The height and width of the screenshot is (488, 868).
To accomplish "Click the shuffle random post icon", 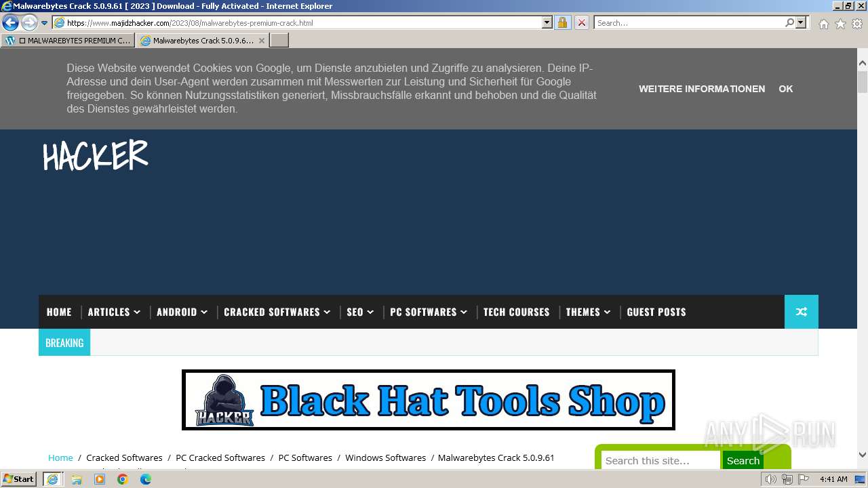I will click(802, 312).
